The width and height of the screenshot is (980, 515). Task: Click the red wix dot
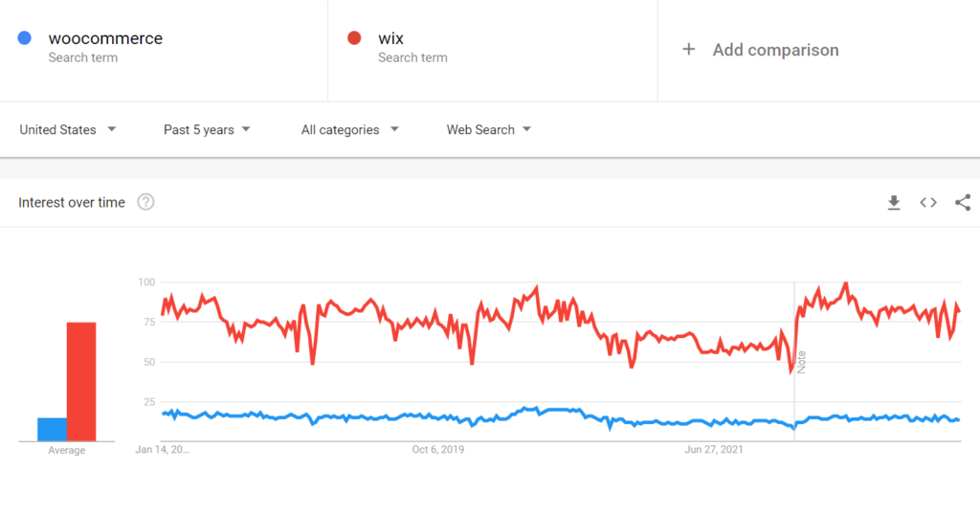(x=354, y=38)
